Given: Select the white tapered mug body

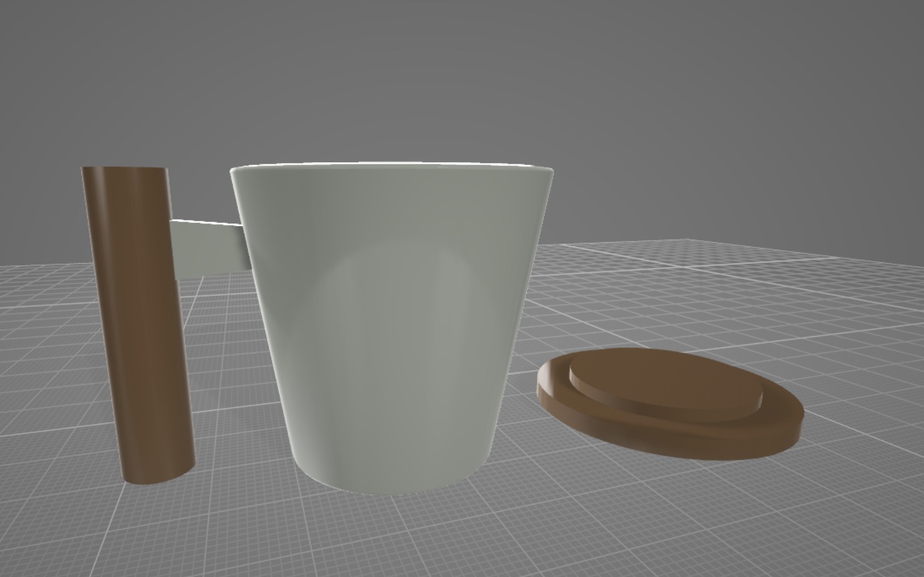Looking at the screenshot, I should coord(392,329).
